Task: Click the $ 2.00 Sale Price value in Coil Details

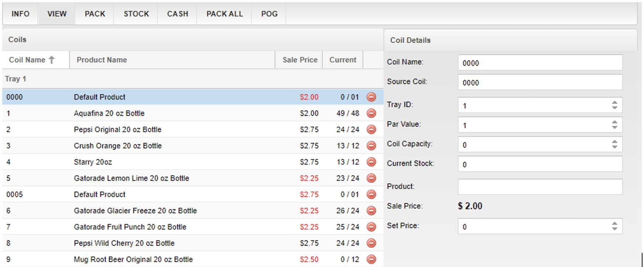Action: [470, 206]
